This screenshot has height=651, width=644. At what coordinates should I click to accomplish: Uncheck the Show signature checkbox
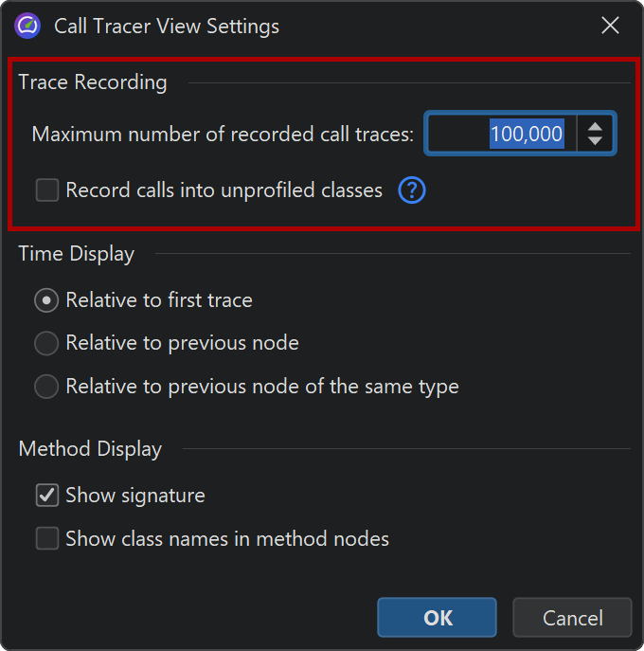pyautogui.click(x=47, y=495)
